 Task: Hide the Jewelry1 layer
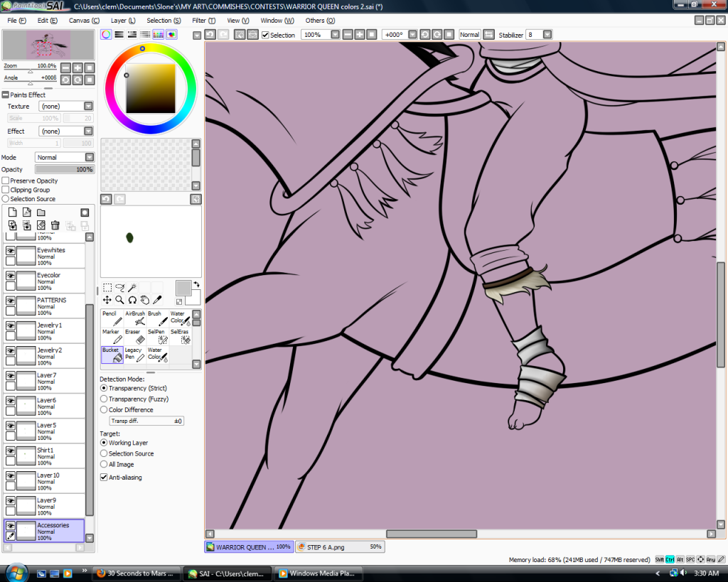[x=10, y=325]
